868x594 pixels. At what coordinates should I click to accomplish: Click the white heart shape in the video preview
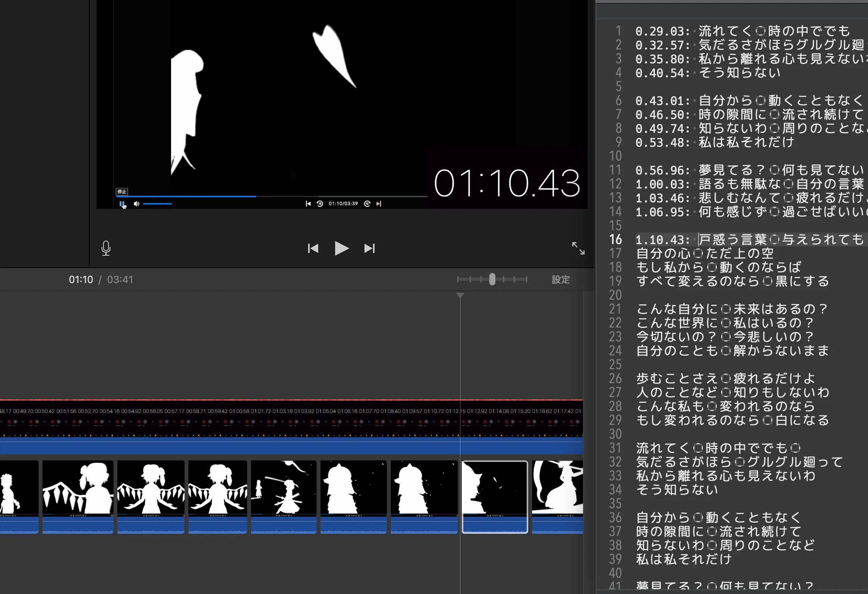(334, 56)
